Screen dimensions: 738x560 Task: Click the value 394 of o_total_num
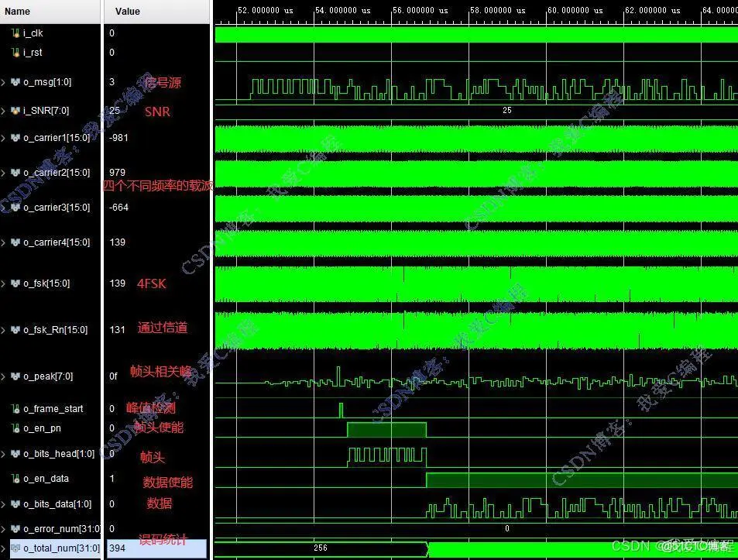[117, 548]
